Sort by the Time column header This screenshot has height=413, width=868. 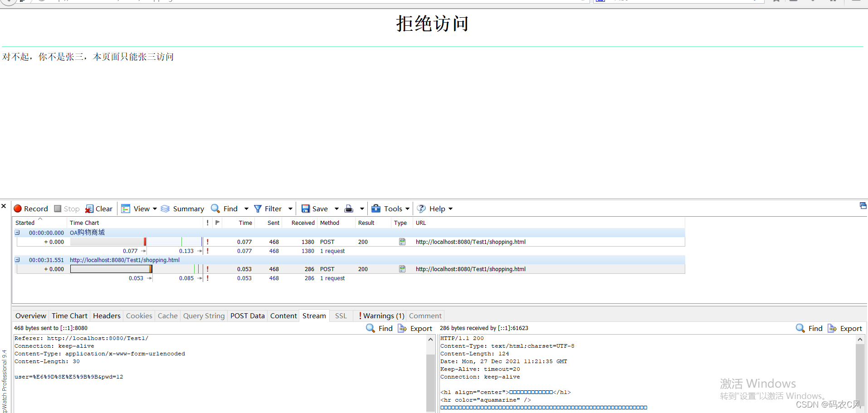(x=239, y=223)
